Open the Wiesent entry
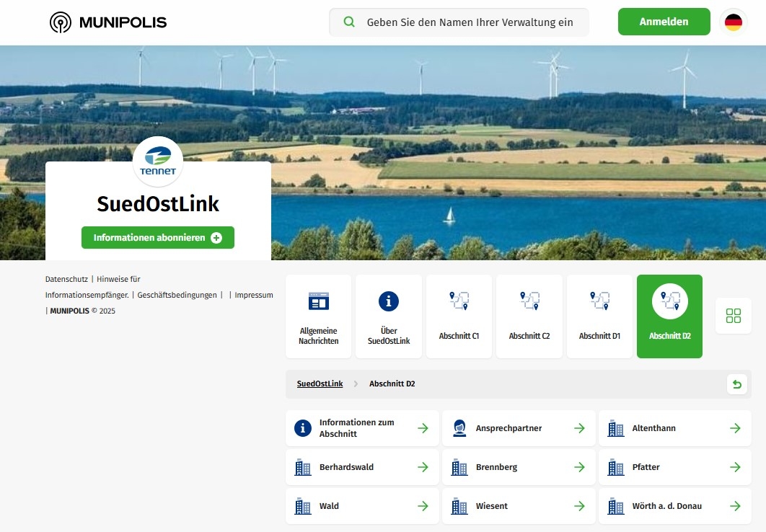The width and height of the screenshot is (766, 532). pos(519,506)
